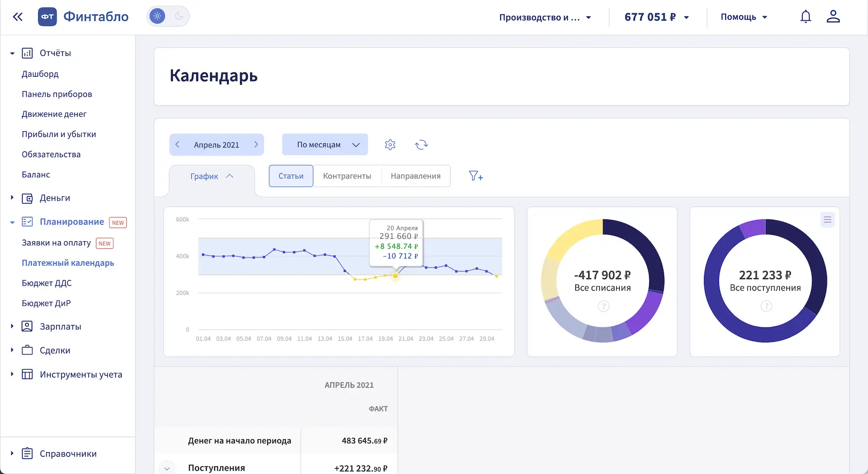Open Платежный календарь

pyautogui.click(x=68, y=263)
